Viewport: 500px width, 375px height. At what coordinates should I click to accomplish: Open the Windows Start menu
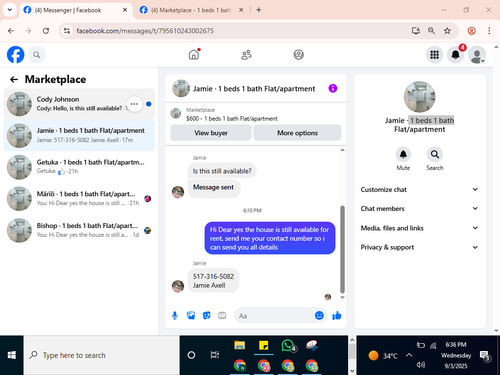12,355
